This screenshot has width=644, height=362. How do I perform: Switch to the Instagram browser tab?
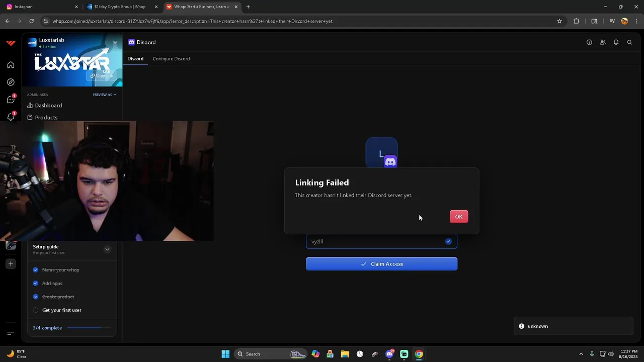click(x=42, y=7)
